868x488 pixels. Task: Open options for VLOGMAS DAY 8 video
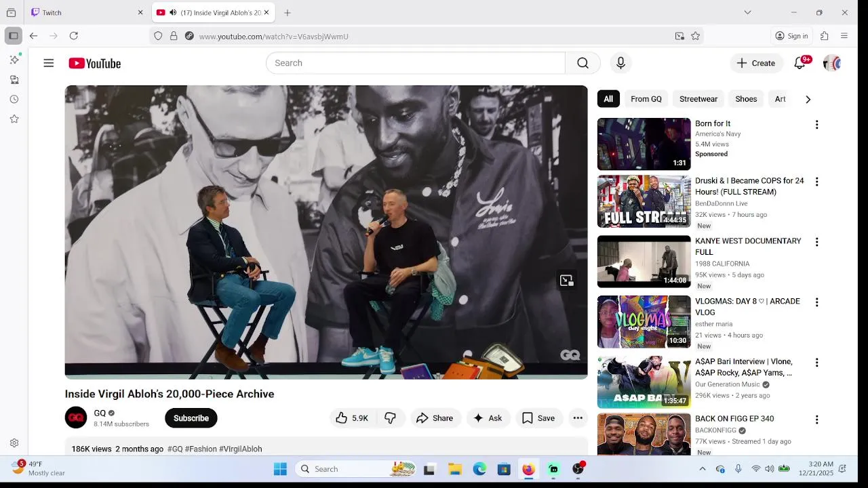816,302
